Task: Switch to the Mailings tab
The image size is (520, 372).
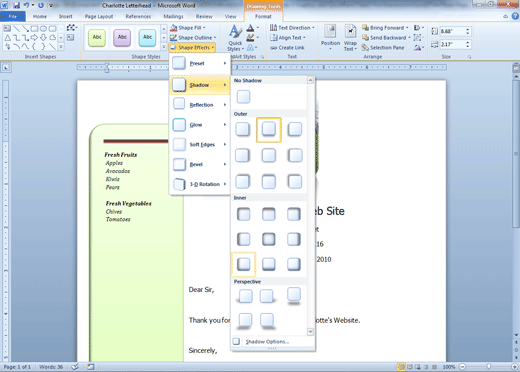Action: pos(173,16)
